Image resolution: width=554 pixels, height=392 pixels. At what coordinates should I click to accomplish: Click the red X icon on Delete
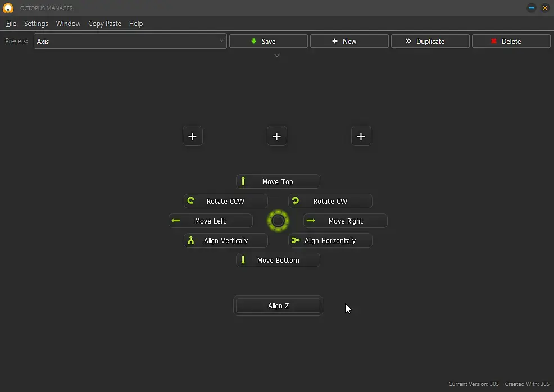tap(493, 41)
